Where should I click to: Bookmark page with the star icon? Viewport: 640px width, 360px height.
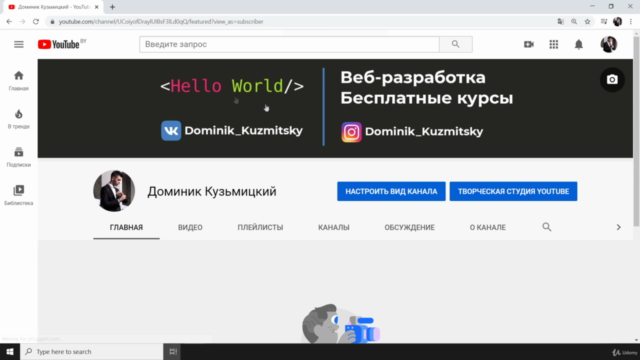click(x=587, y=22)
